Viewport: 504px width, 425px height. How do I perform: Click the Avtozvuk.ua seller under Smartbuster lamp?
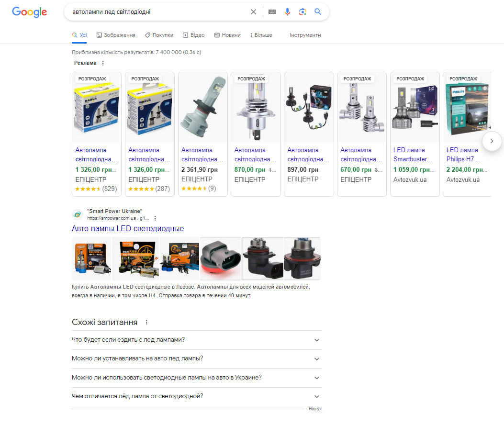tap(410, 179)
